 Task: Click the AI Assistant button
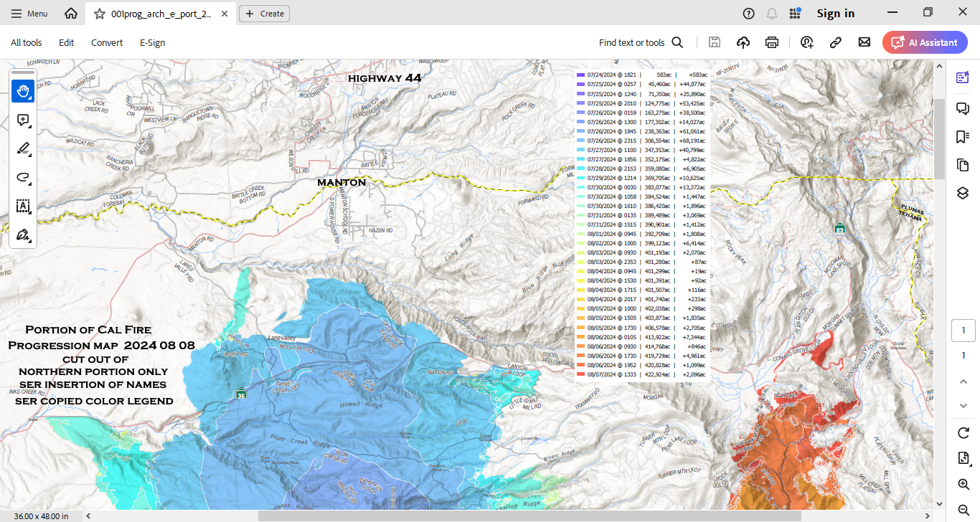[925, 42]
